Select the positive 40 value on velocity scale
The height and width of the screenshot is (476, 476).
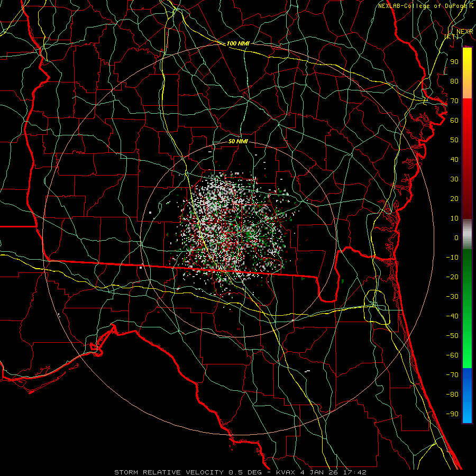[x=454, y=159]
